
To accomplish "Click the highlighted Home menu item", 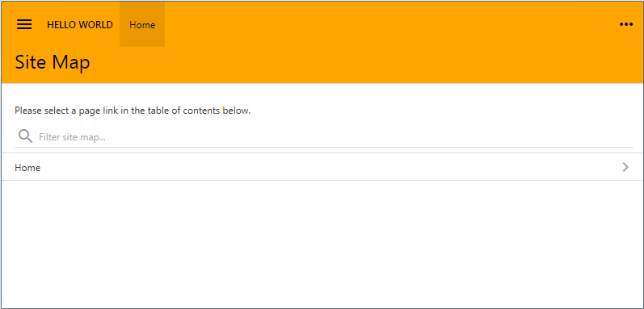I will (142, 24).
